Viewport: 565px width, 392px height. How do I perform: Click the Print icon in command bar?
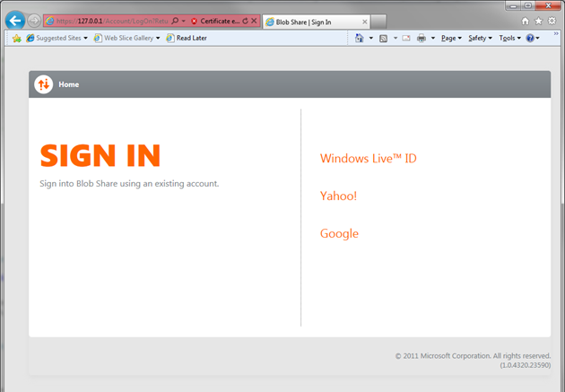422,38
